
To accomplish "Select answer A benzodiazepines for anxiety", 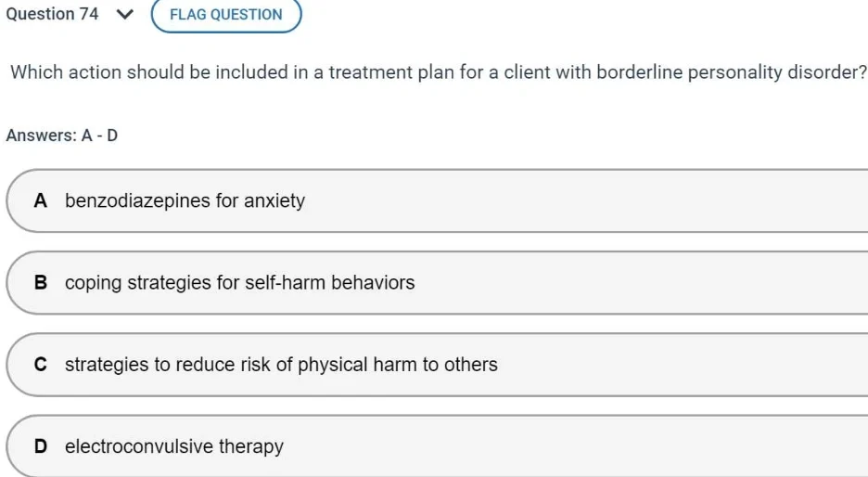I will [x=437, y=200].
